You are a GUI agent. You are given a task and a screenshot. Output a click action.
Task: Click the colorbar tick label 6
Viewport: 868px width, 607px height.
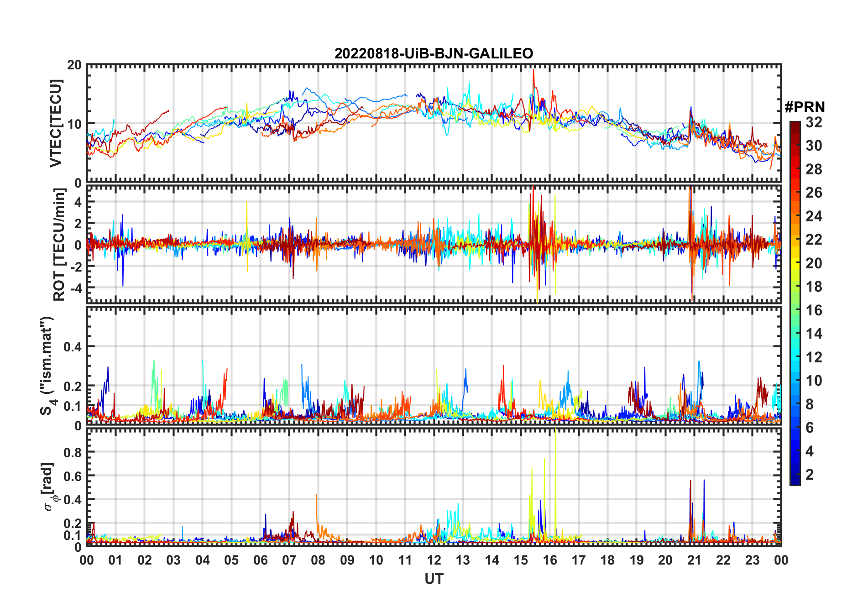point(810,428)
